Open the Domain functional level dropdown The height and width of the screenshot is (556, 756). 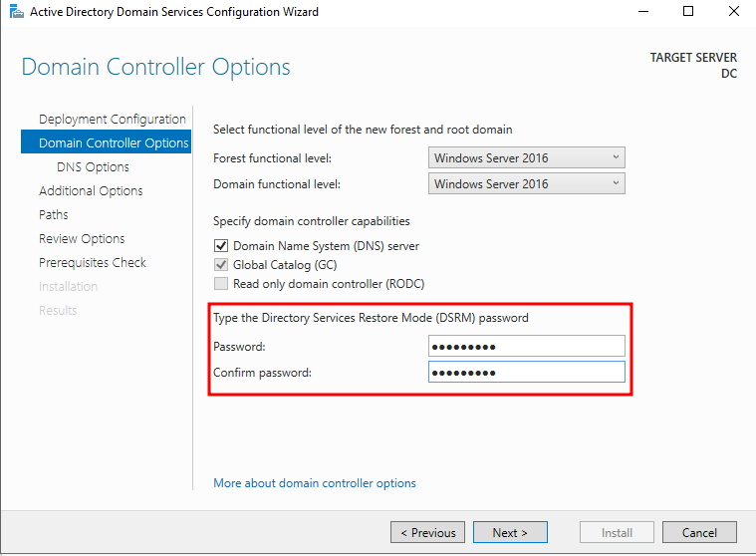pyautogui.click(x=527, y=183)
